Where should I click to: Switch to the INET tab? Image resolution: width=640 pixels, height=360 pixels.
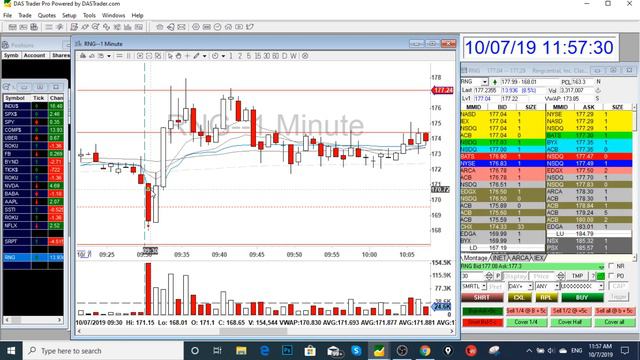(499, 258)
